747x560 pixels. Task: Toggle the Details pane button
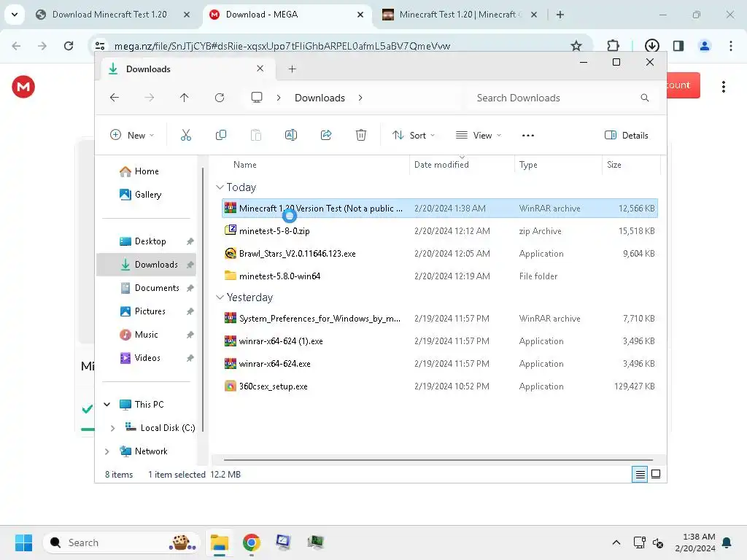(626, 135)
